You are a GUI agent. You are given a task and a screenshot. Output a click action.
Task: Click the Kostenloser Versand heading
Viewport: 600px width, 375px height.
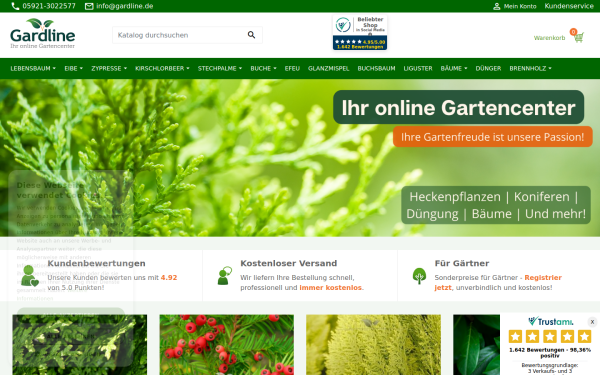[289, 263]
